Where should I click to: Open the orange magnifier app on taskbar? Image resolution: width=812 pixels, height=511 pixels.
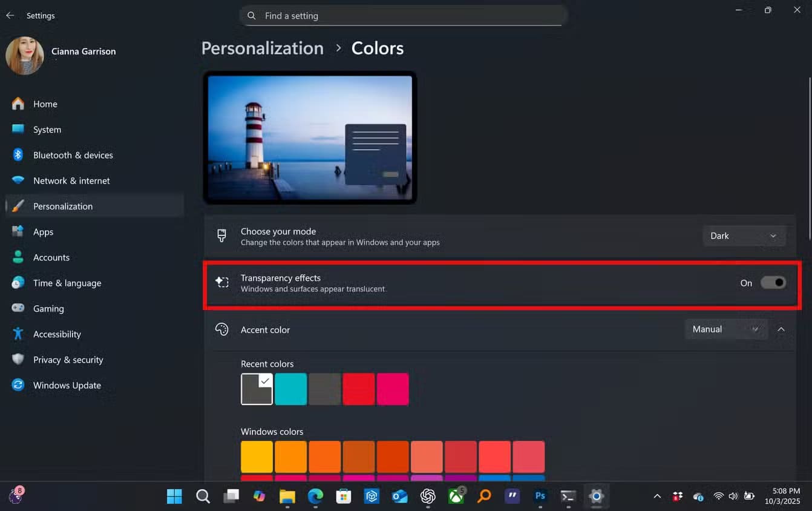pyautogui.click(x=484, y=496)
